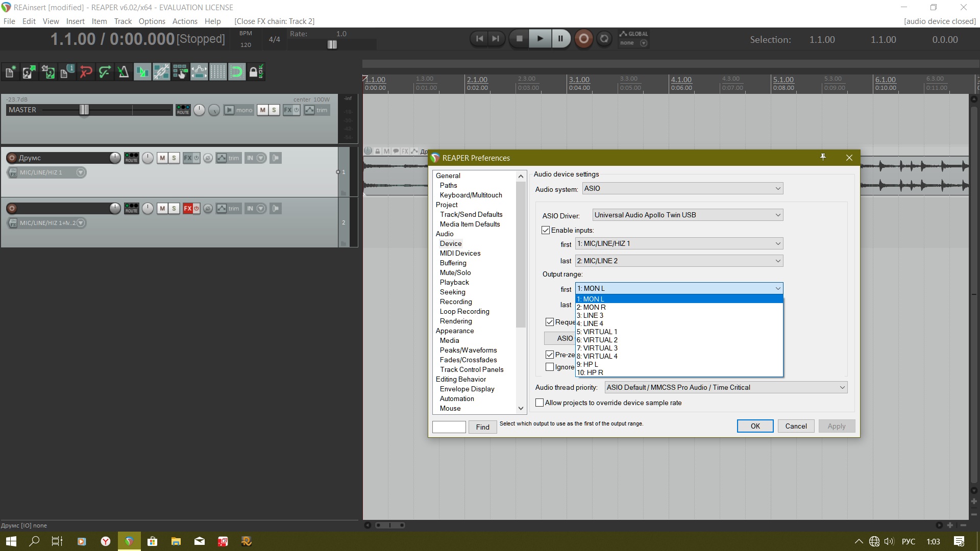This screenshot has height=551, width=980.
Task: Select Buffering in preferences tree
Action: [453, 263]
